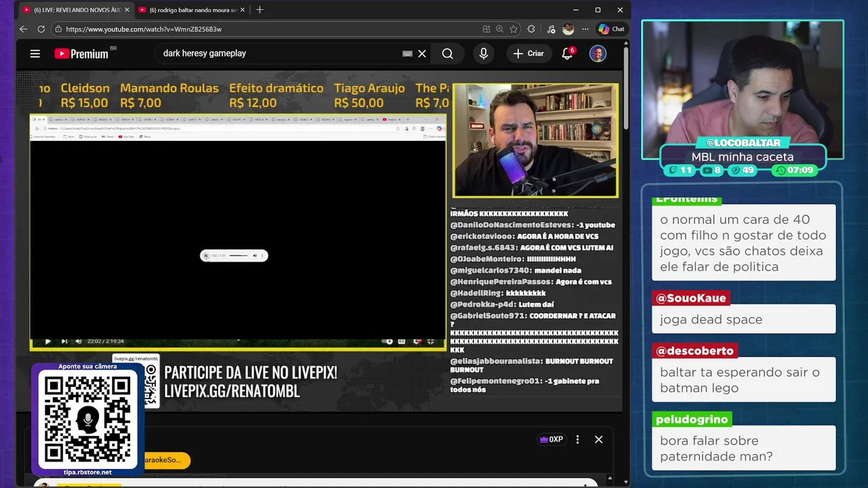
Task: Click Cleidson R$ 15,00 donation
Action: pyautogui.click(x=85, y=96)
